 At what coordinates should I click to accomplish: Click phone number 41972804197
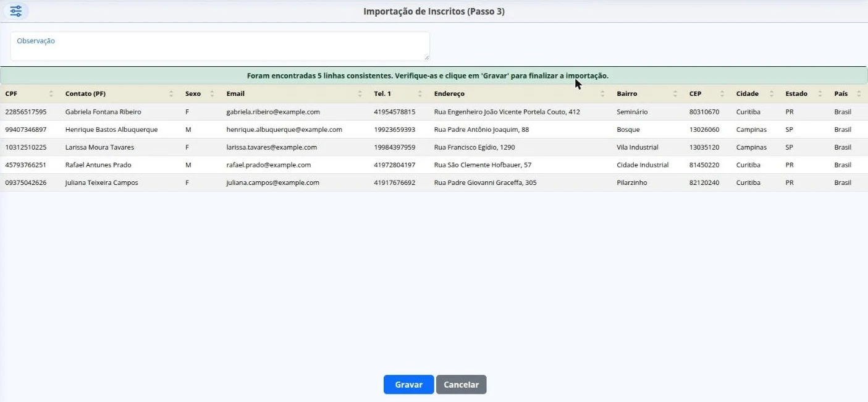(x=395, y=165)
